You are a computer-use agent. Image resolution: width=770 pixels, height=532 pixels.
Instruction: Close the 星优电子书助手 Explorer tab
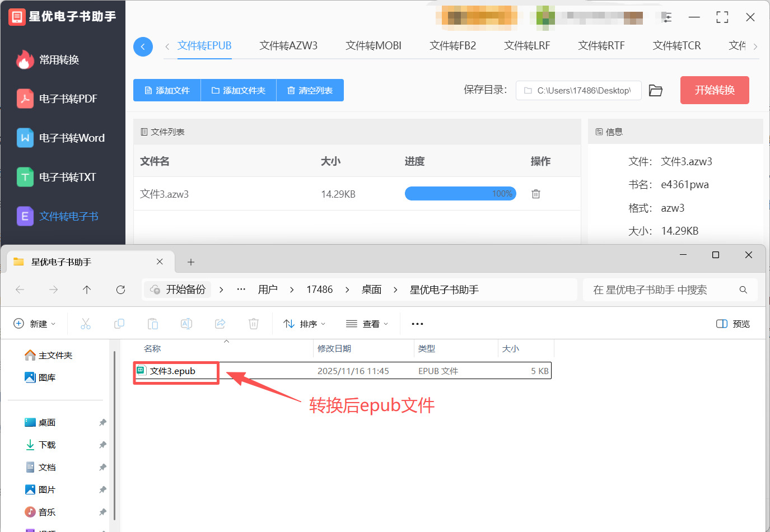click(x=160, y=262)
